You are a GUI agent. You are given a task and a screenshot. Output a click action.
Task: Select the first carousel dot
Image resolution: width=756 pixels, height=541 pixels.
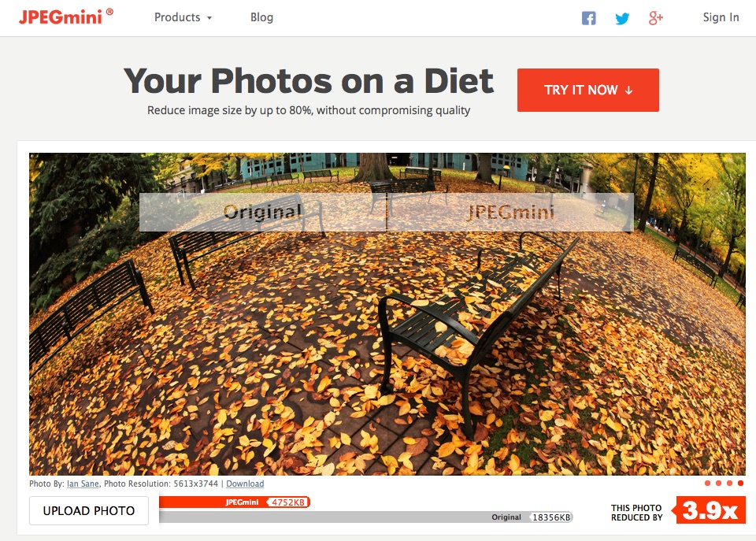click(x=707, y=484)
